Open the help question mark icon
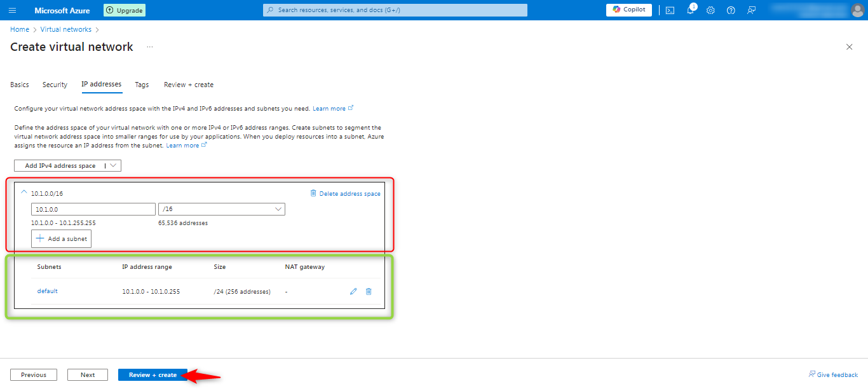Screen dimensions: 868x391 click(731, 10)
